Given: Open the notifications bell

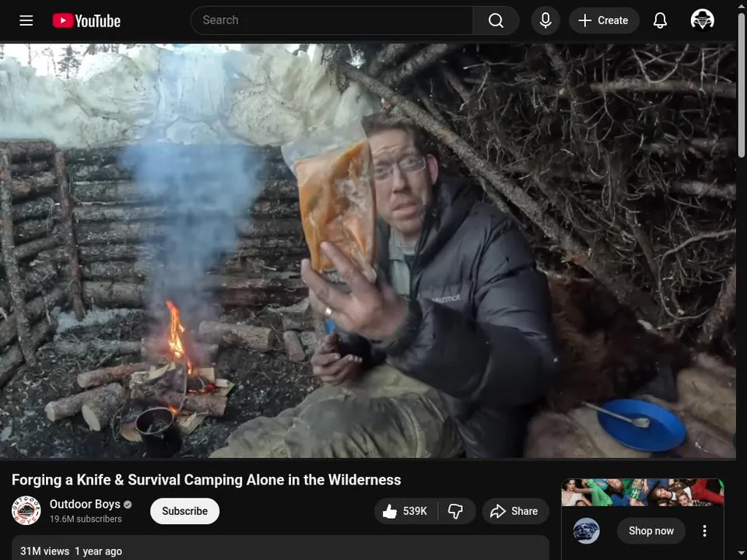Looking at the screenshot, I should 660,20.
